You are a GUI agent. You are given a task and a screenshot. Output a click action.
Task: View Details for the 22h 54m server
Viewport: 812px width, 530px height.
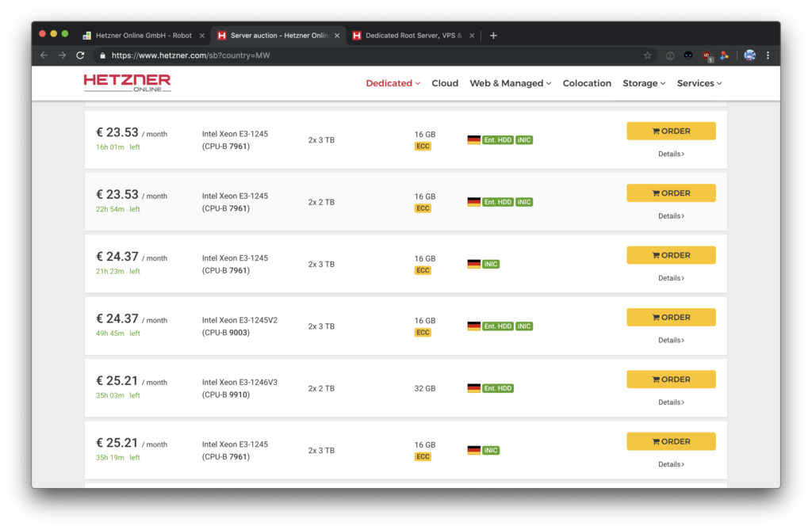pos(671,215)
